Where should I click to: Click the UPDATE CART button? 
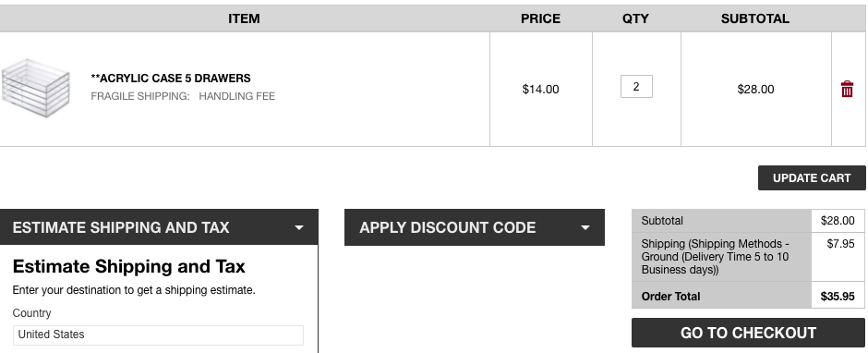(x=812, y=177)
